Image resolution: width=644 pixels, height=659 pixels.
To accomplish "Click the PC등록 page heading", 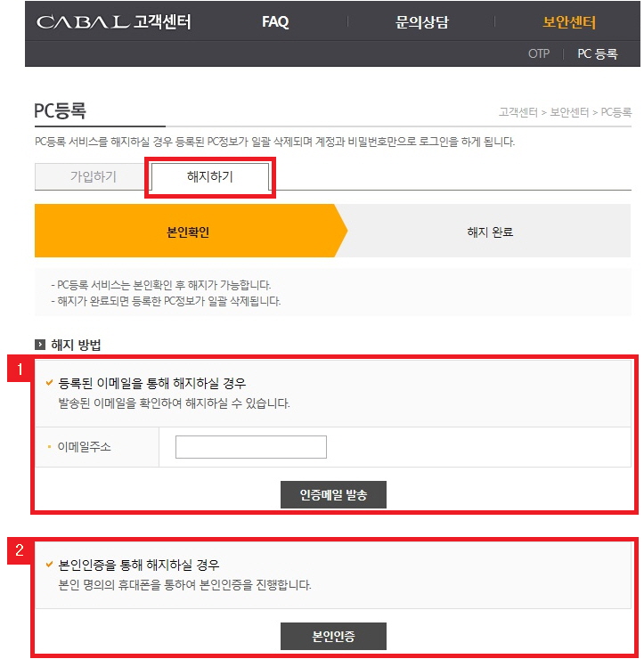I will pyautogui.click(x=60, y=111).
